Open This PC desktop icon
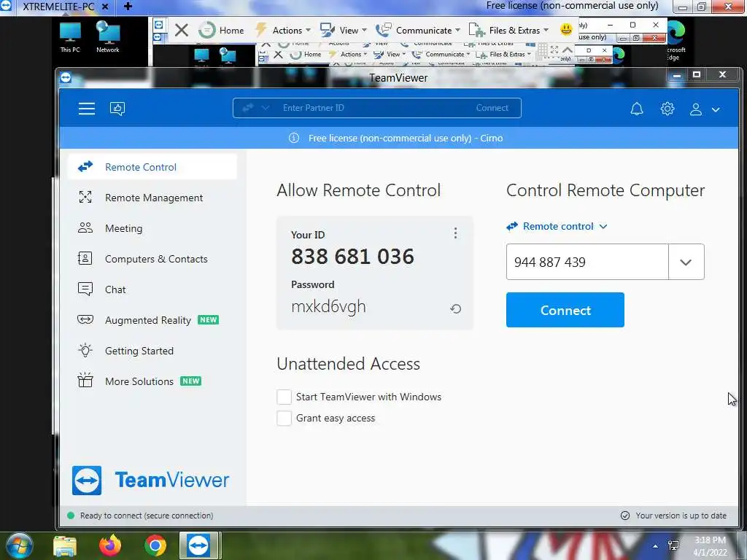 70,37
